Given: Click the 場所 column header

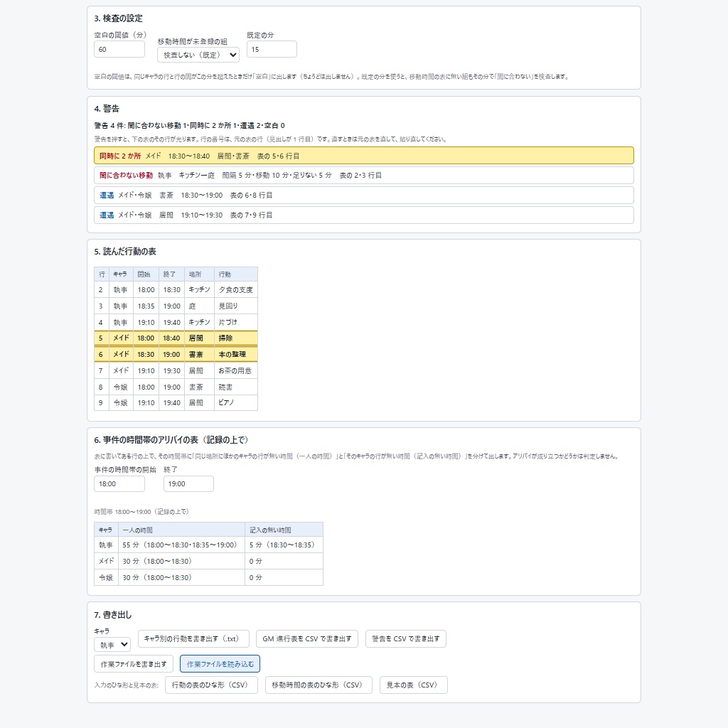Looking at the screenshot, I should tap(199, 274).
